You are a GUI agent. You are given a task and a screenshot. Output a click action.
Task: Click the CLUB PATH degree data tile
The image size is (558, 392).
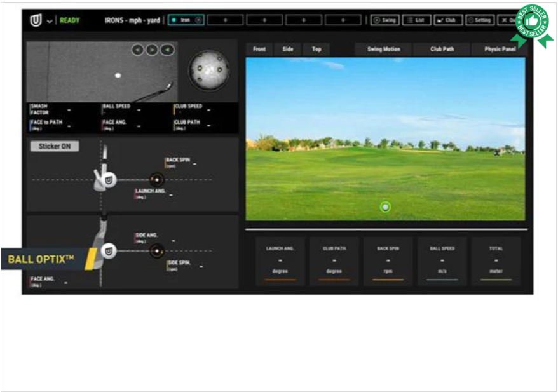tap(334, 261)
